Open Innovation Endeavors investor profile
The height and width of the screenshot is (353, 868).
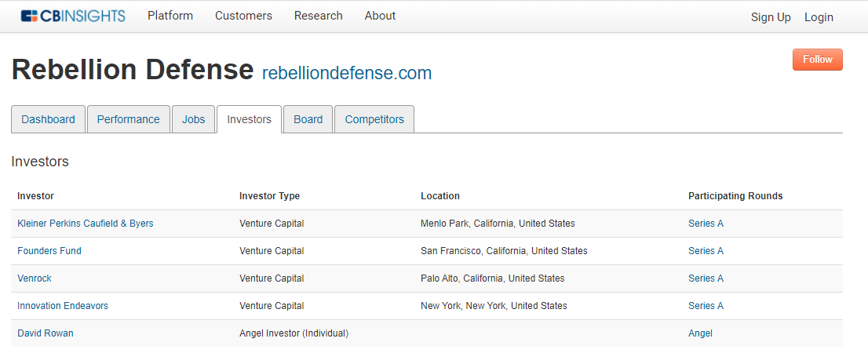click(63, 305)
